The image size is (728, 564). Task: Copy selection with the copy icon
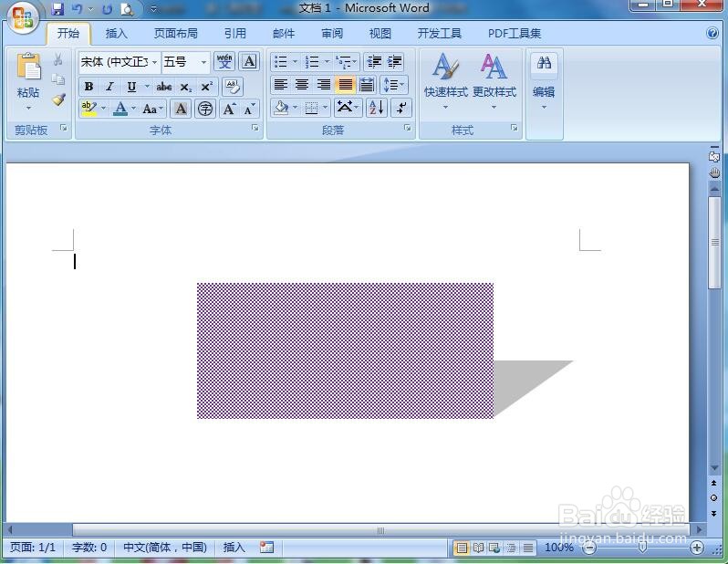coord(57,79)
